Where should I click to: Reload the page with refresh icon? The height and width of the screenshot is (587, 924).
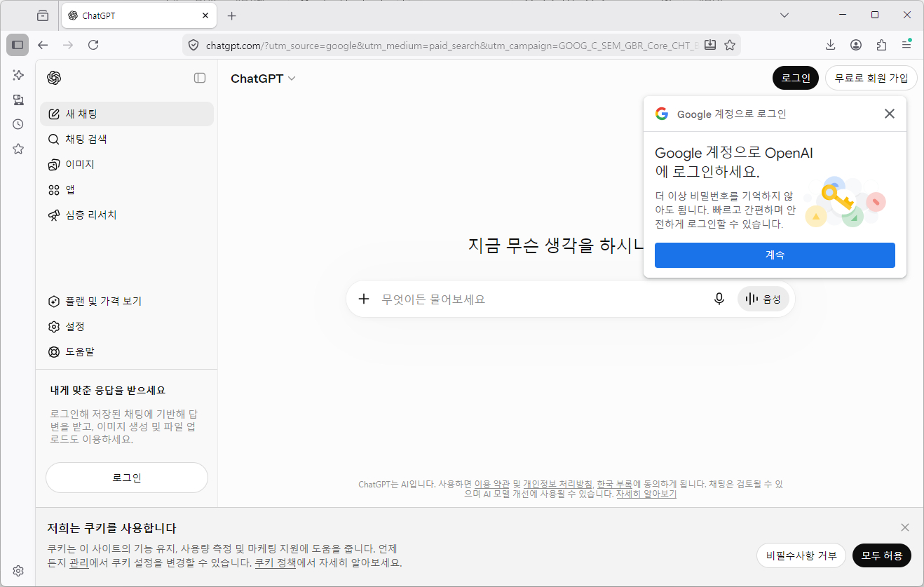click(93, 45)
